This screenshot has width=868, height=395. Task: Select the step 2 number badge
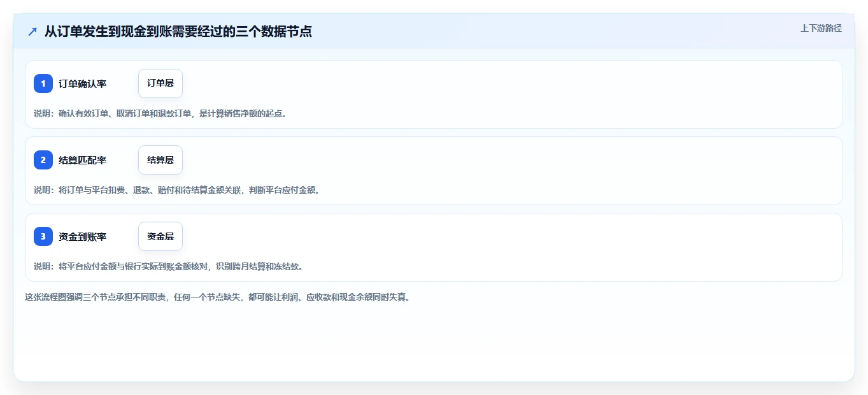point(43,160)
